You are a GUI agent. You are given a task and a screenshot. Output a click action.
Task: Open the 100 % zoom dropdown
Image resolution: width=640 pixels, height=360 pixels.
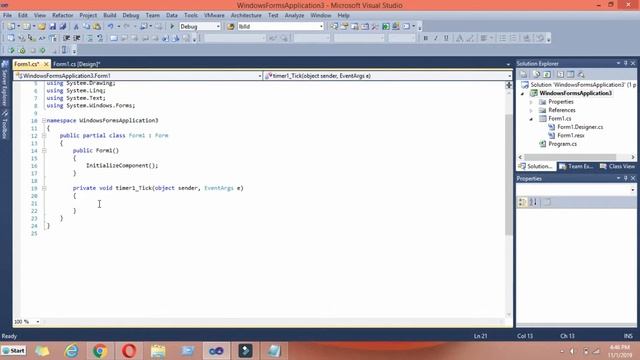tap(38, 322)
